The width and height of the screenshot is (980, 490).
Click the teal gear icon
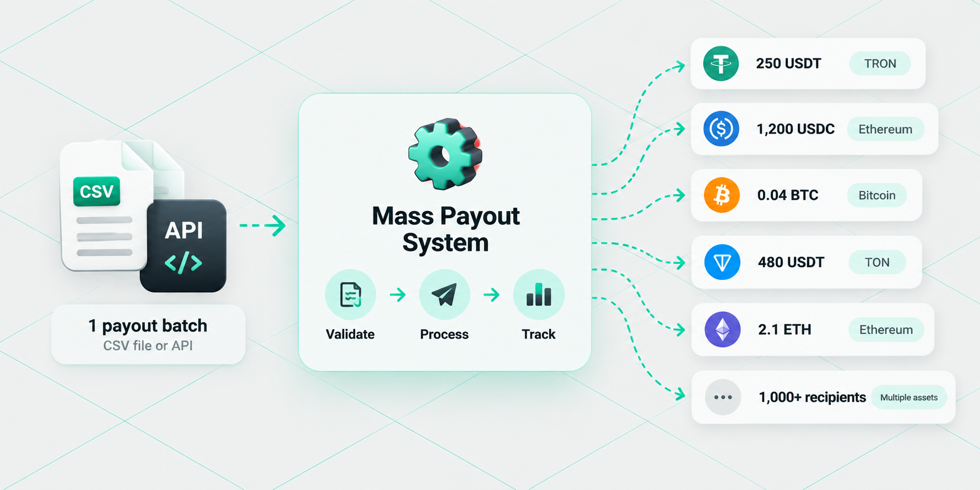(x=445, y=154)
